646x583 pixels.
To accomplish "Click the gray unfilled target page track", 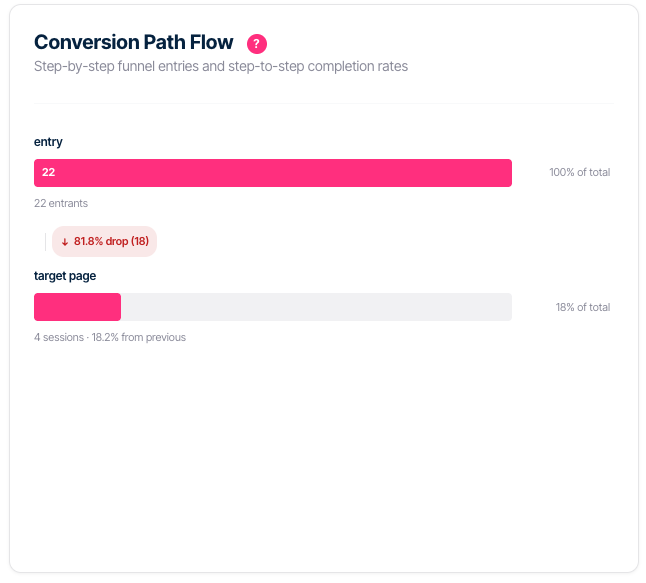I will 316,307.
